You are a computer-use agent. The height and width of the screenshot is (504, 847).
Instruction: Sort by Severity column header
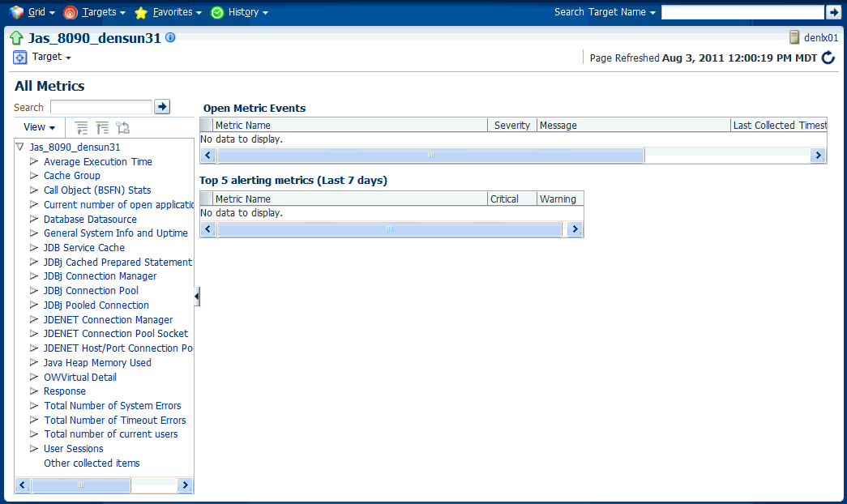coord(512,126)
